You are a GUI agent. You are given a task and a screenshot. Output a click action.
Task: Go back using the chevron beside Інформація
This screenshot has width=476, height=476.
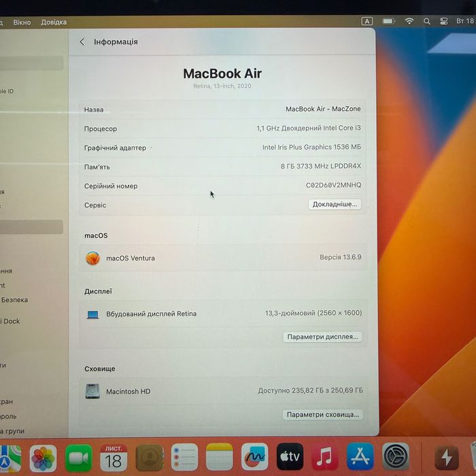tap(82, 41)
